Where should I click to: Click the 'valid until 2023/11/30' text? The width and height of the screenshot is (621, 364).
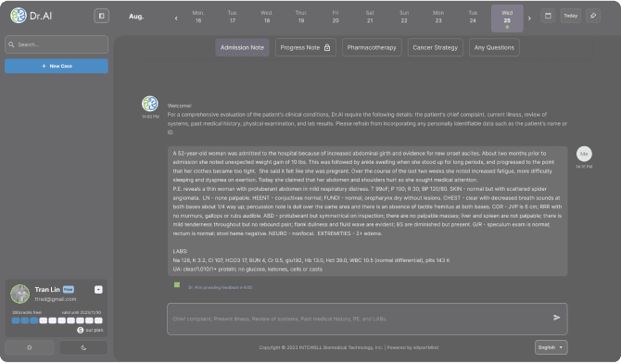click(82, 312)
